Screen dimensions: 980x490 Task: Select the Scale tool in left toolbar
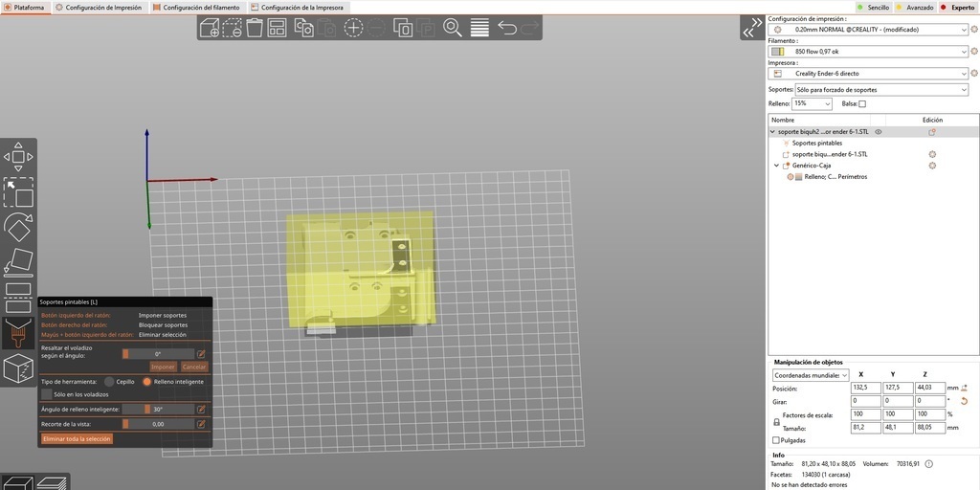point(19,192)
